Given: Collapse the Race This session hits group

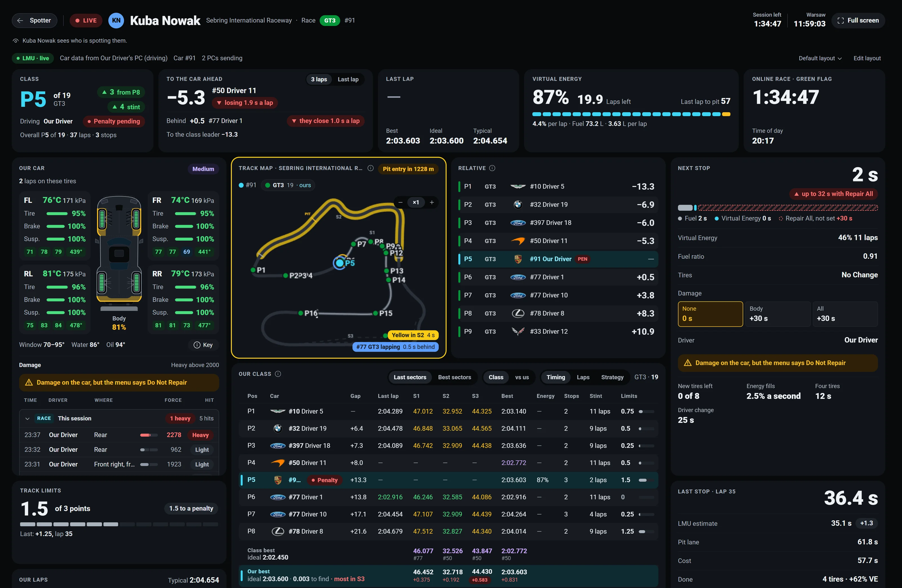Looking at the screenshot, I should point(119,419).
